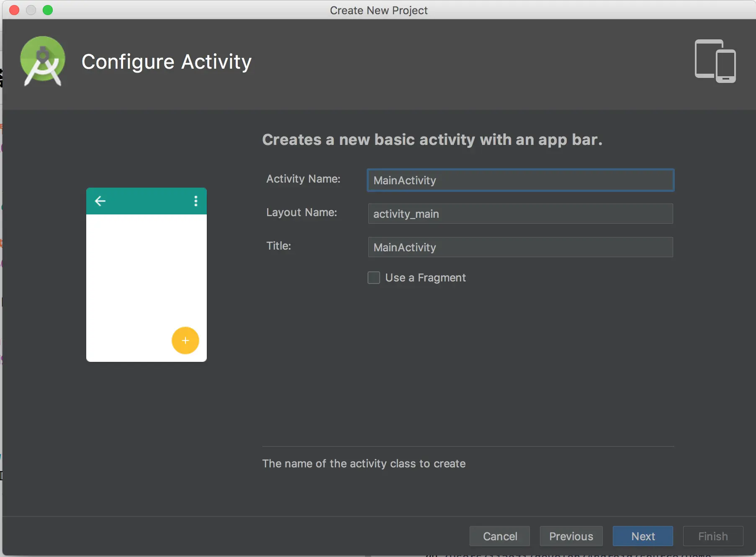Click the Android Studio logo icon

pyautogui.click(x=43, y=61)
